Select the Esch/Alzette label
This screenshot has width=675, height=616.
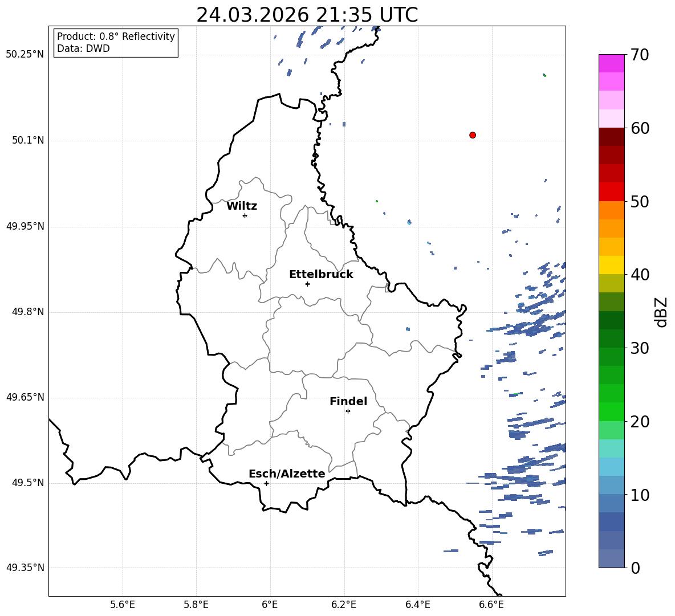tap(287, 474)
